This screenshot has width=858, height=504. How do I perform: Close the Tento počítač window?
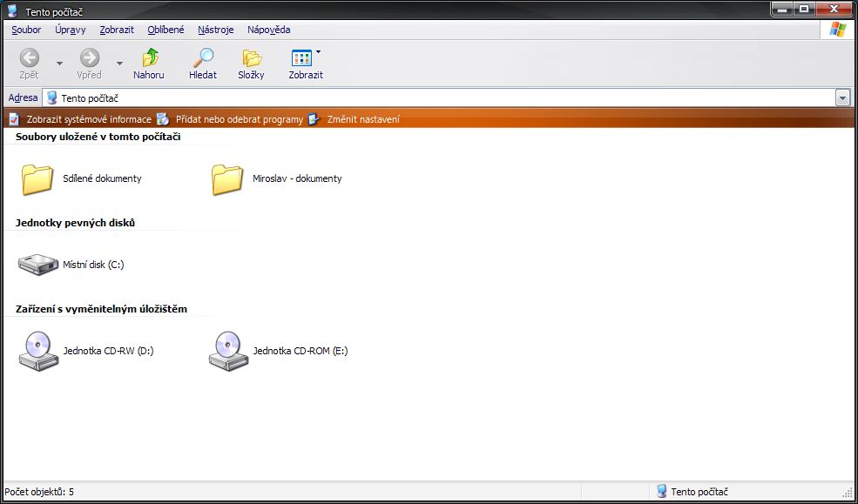click(834, 9)
